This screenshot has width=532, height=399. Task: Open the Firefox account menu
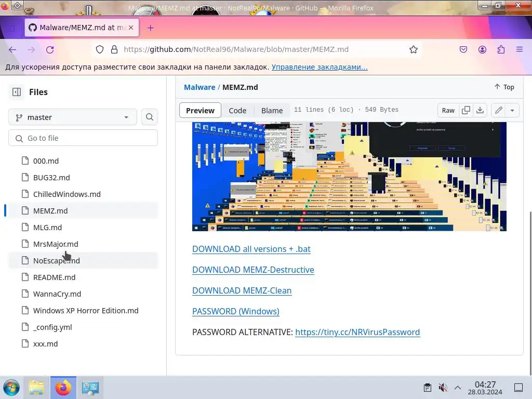click(482, 49)
